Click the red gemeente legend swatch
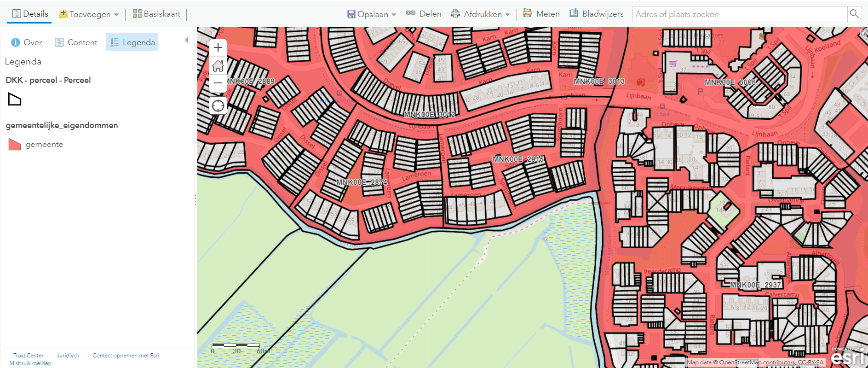 (x=15, y=144)
